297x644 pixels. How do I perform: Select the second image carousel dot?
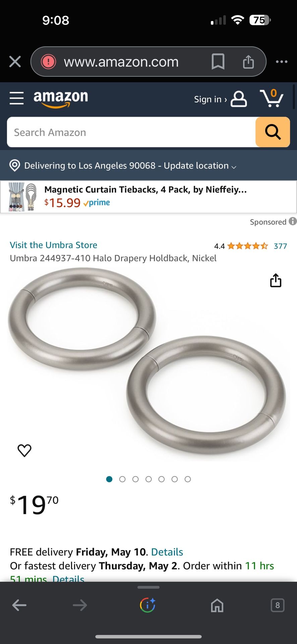click(x=122, y=479)
